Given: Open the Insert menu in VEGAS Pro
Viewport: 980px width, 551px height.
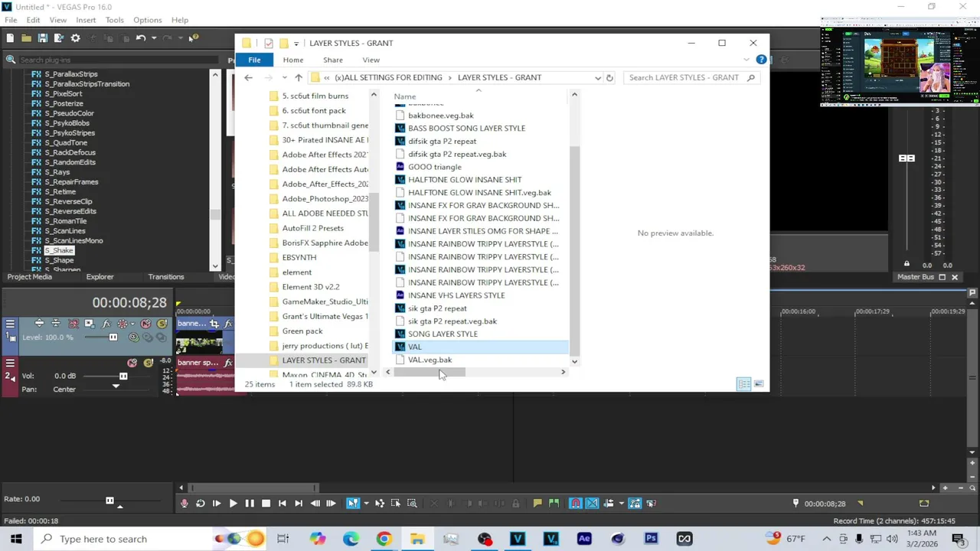Looking at the screenshot, I should [86, 20].
